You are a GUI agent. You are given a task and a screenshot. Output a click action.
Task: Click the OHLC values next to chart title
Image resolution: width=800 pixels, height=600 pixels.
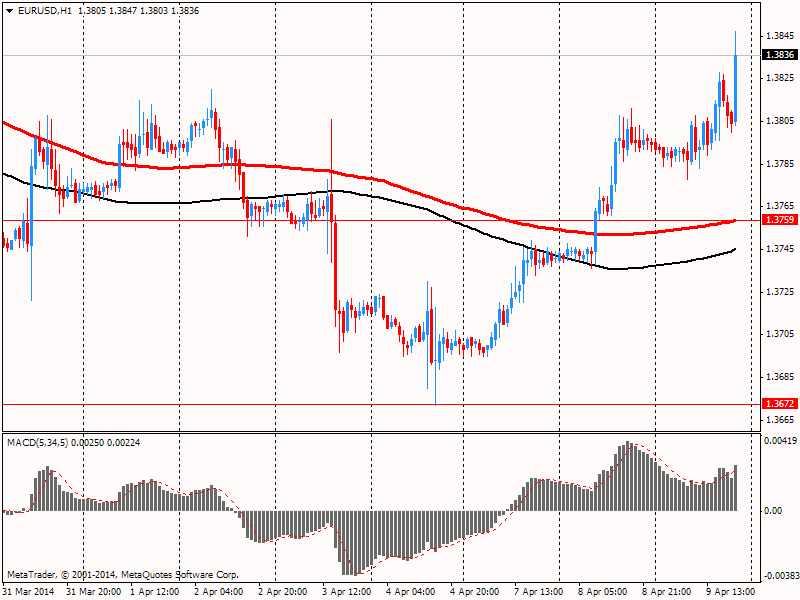(x=139, y=11)
